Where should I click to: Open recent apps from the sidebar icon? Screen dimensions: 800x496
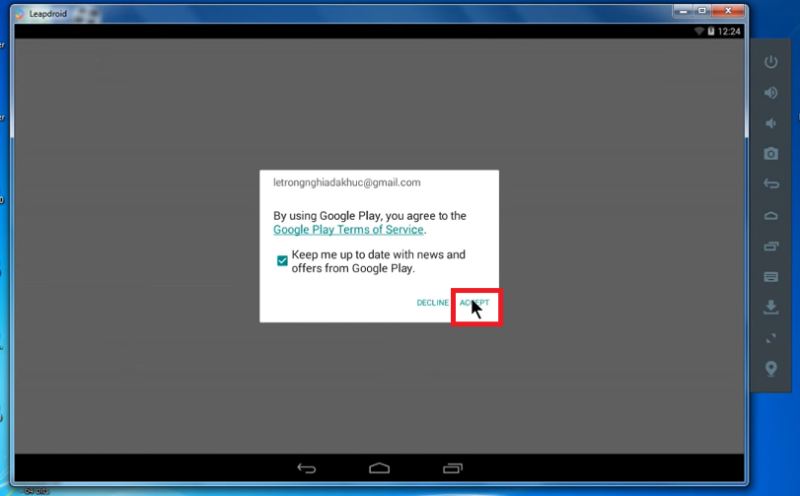click(x=770, y=246)
